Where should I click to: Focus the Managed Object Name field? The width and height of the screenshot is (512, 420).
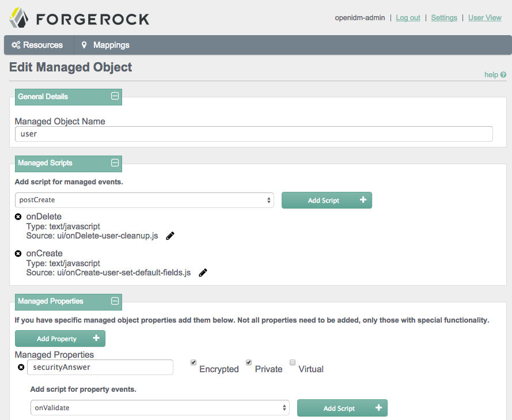point(254,134)
